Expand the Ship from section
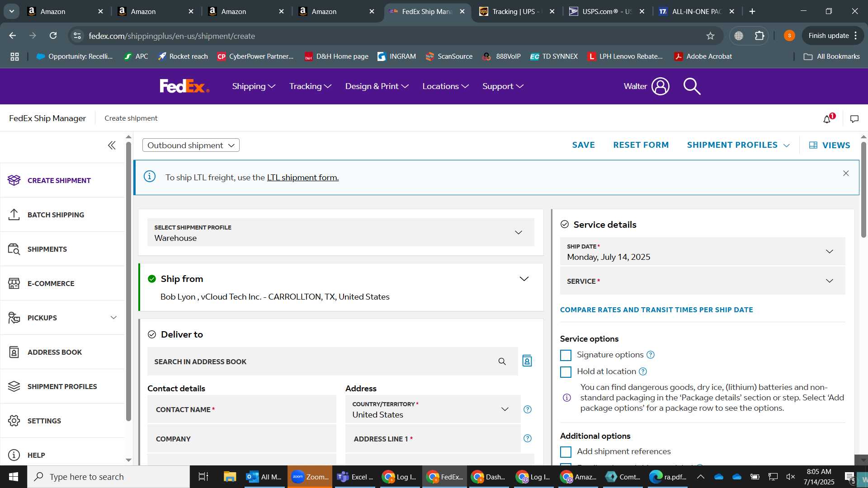 click(x=524, y=279)
